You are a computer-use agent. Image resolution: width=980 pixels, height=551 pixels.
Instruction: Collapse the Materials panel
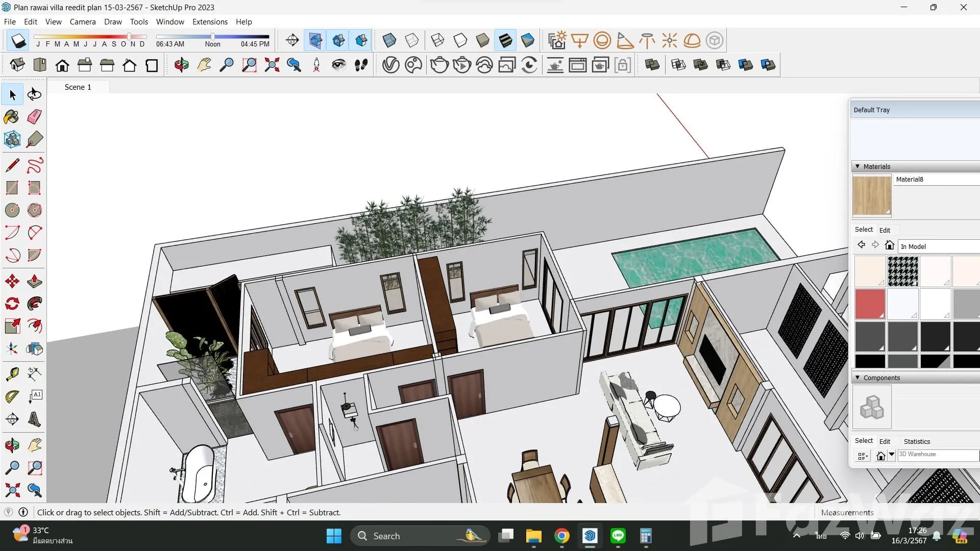(x=857, y=166)
